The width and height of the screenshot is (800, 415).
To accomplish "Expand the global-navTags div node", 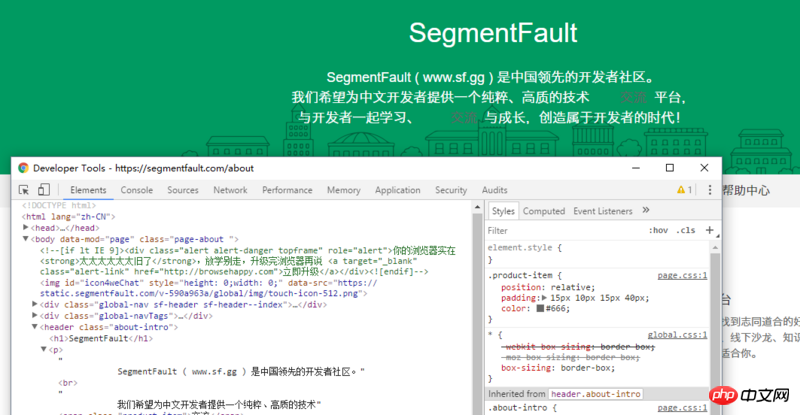I will point(35,315).
